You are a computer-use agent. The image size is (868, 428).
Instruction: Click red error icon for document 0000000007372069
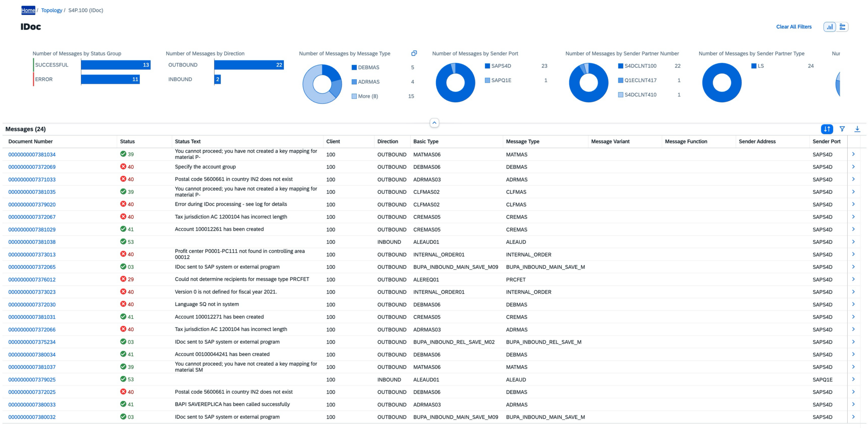[x=123, y=167]
